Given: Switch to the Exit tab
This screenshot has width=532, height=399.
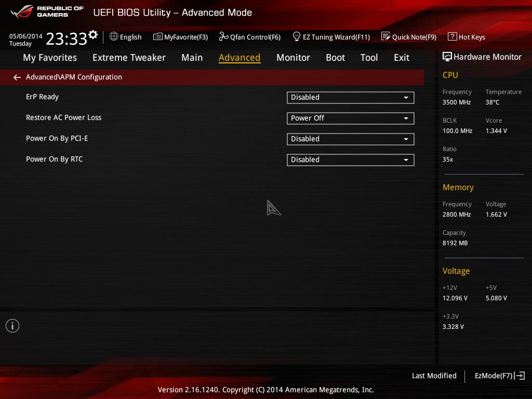Looking at the screenshot, I should click(x=402, y=58).
